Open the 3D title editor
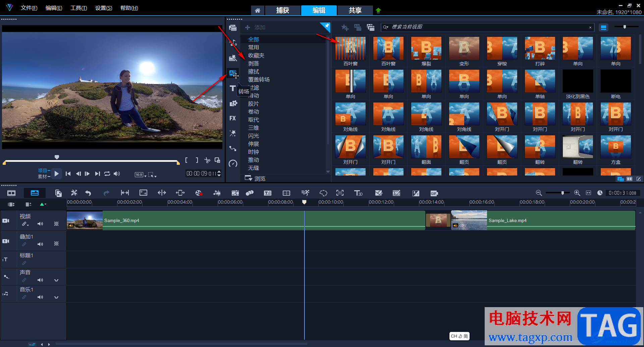 (x=358, y=193)
